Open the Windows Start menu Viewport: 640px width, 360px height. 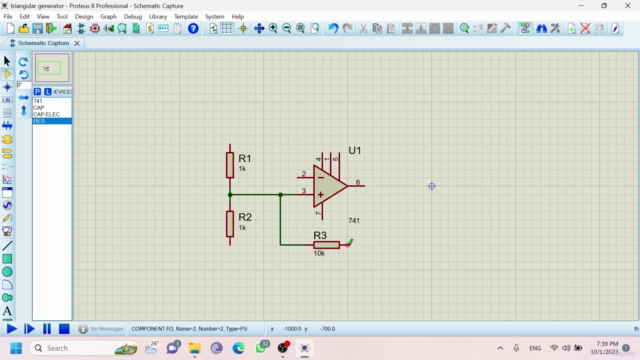tap(16, 348)
